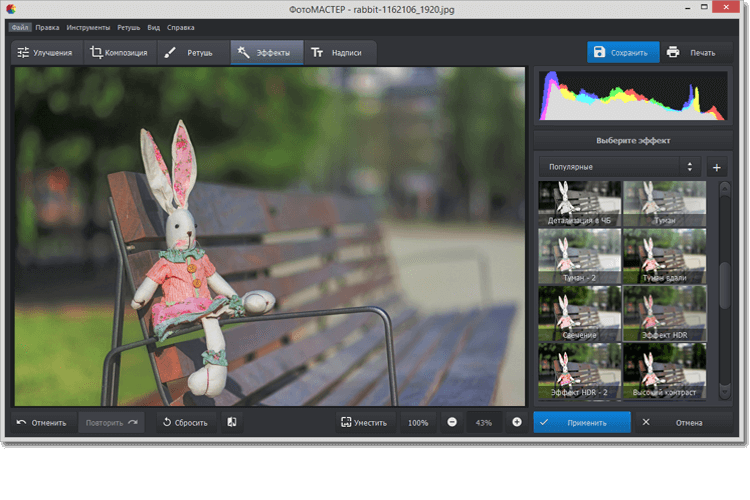Switch to the Композиция tab

[x=118, y=52]
